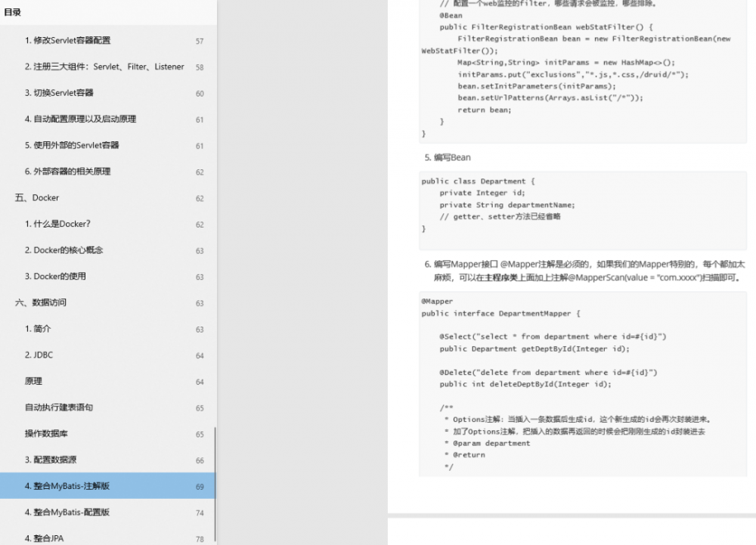Jump to the '操作数据库' entry
The image size is (756, 545).
tap(47, 434)
